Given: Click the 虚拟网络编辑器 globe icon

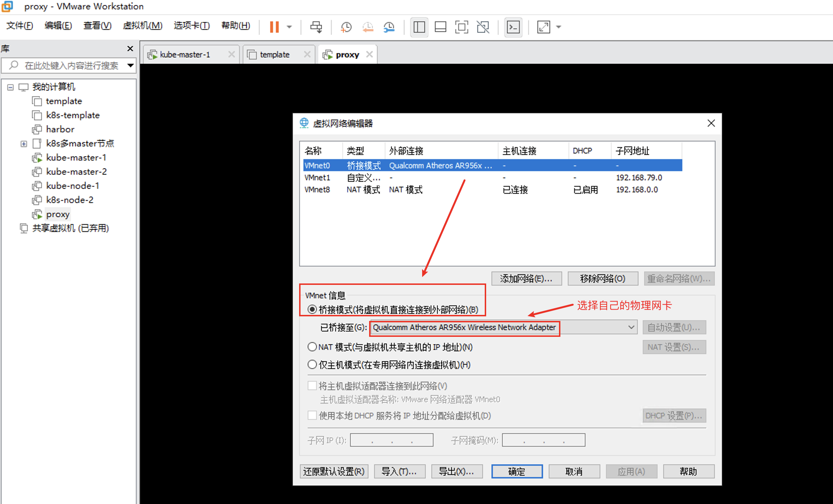Looking at the screenshot, I should (304, 123).
